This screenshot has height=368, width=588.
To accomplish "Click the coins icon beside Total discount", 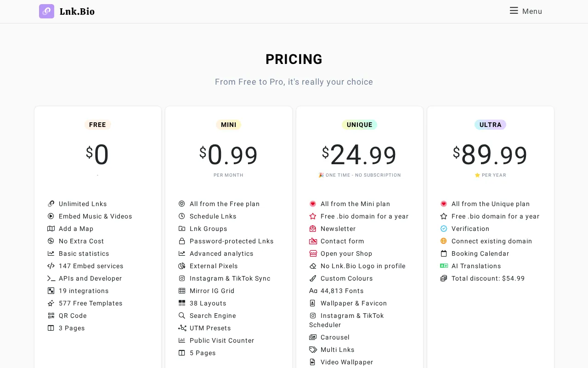I will [444, 278].
